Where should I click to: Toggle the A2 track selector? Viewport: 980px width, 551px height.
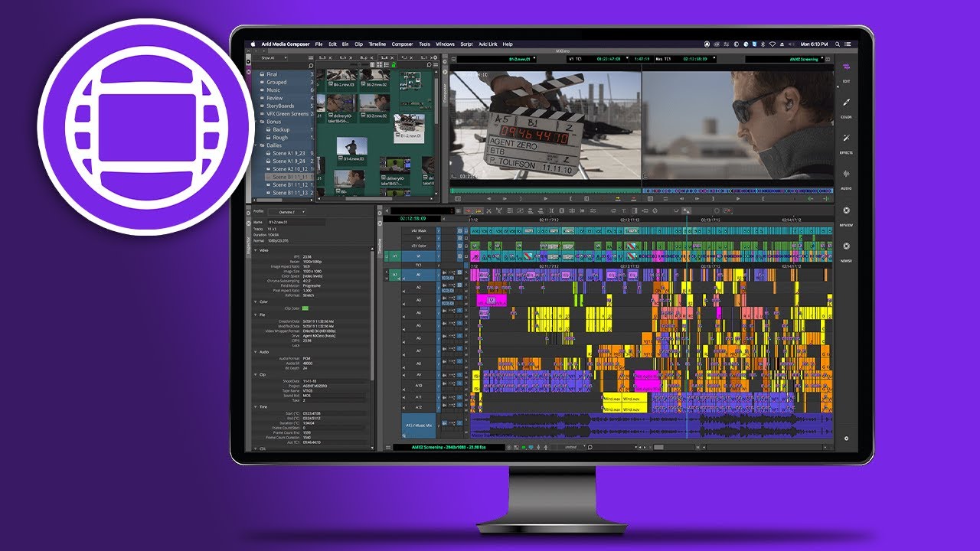point(418,287)
